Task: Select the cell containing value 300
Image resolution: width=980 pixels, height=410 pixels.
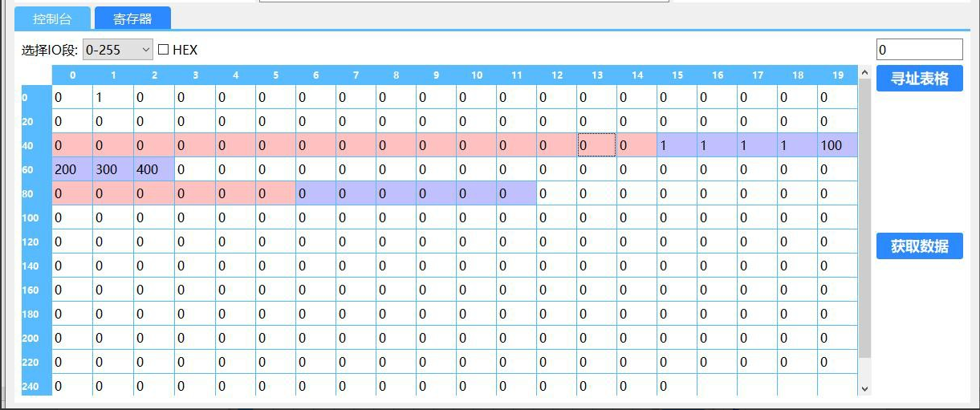Action: coord(113,169)
